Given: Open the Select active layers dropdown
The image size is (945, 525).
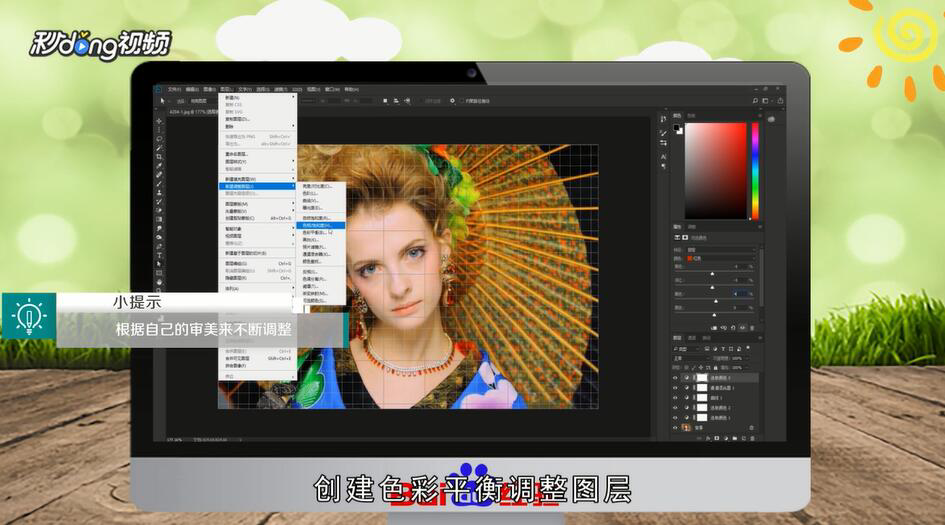Looking at the screenshot, I should pos(204,101).
